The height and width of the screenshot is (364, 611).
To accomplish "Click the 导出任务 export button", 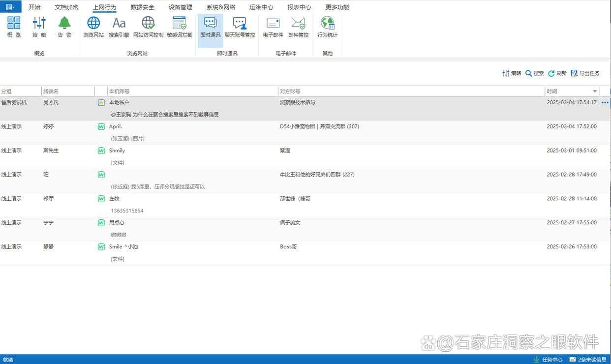I will click(584, 73).
